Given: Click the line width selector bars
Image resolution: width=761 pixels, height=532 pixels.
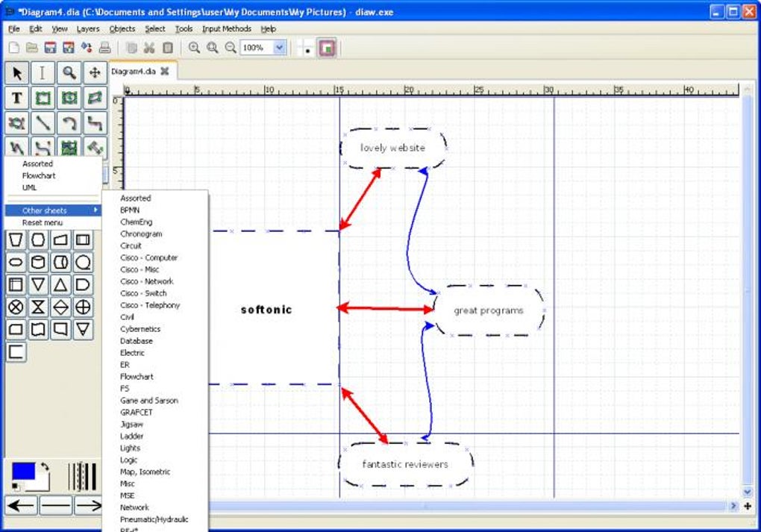Looking at the screenshot, I should (82, 477).
